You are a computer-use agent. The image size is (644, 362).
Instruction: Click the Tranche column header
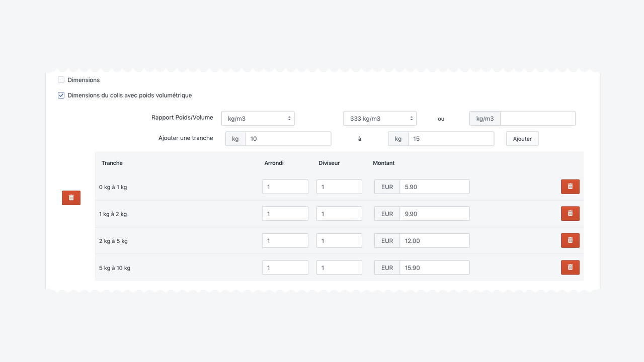click(112, 163)
